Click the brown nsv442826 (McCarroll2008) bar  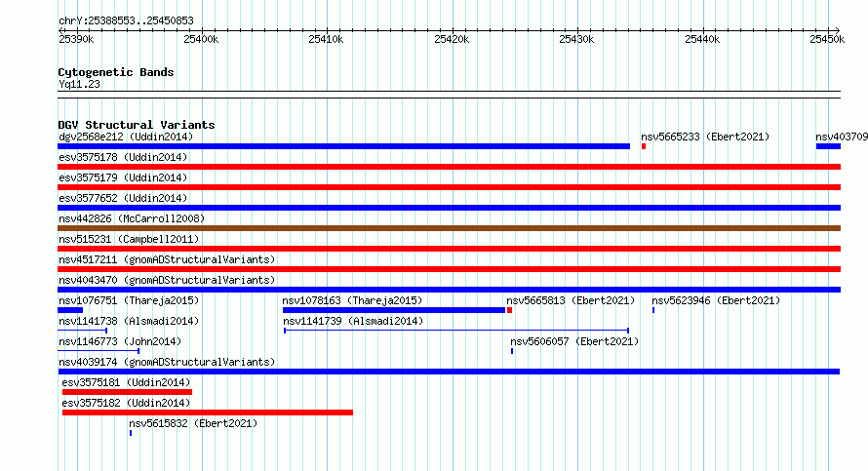point(449,228)
